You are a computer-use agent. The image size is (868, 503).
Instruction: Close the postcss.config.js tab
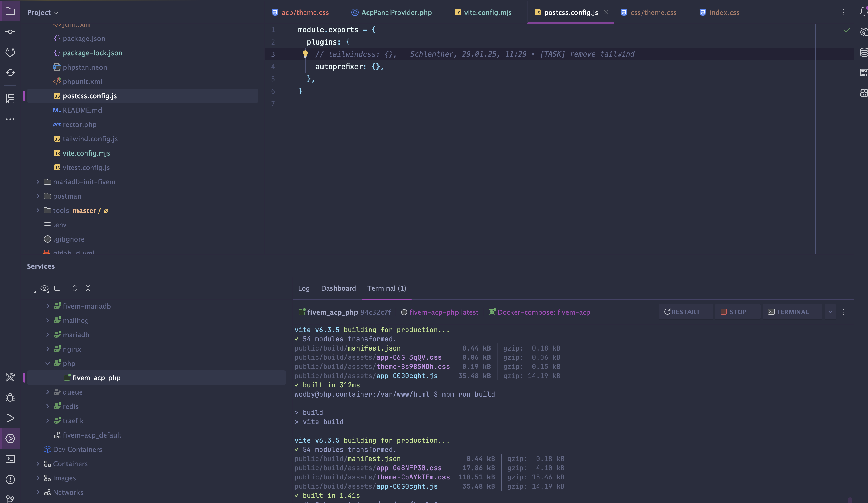tap(606, 12)
